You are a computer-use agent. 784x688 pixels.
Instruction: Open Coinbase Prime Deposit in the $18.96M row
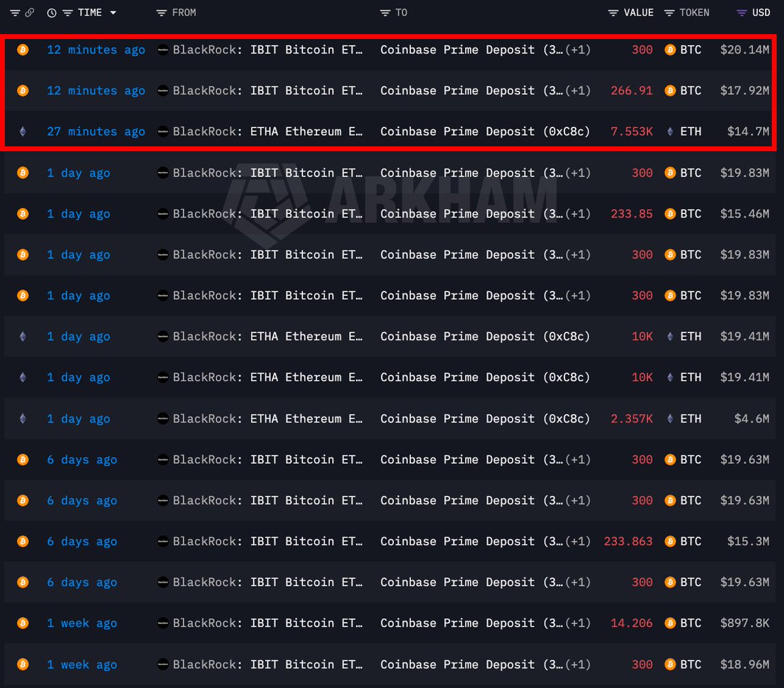tap(471, 664)
